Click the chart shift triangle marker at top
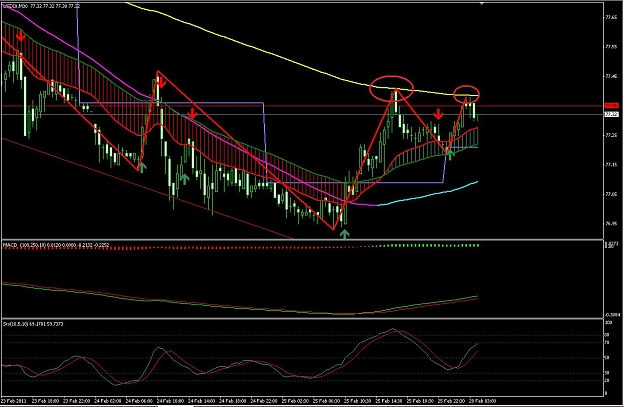Screen dimensions: 625x407 (x=482, y=3)
